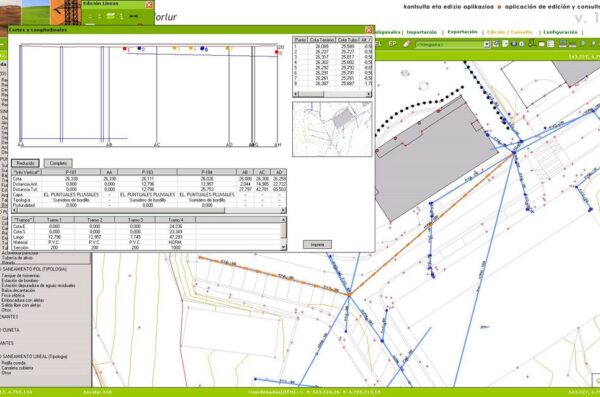Viewport: 600px width, 397px height.
Task: Select 'Balsa decantación' in left panel
Action: pyautogui.click(x=18, y=291)
